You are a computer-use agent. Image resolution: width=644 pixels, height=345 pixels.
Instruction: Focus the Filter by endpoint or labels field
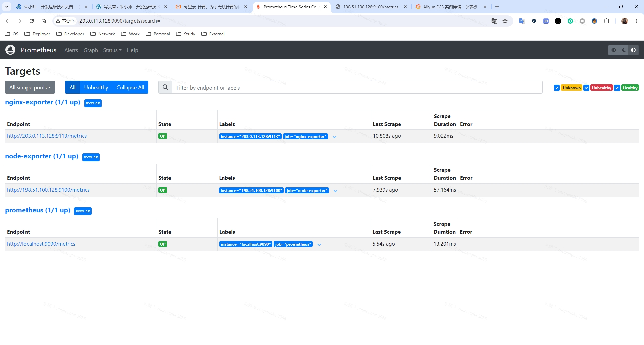click(x=357, y=88)
